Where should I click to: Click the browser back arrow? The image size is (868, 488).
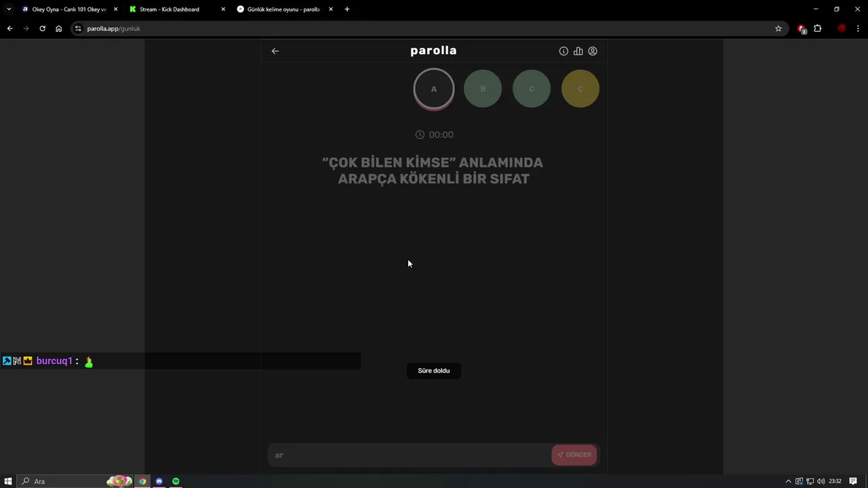coord(9,28)
